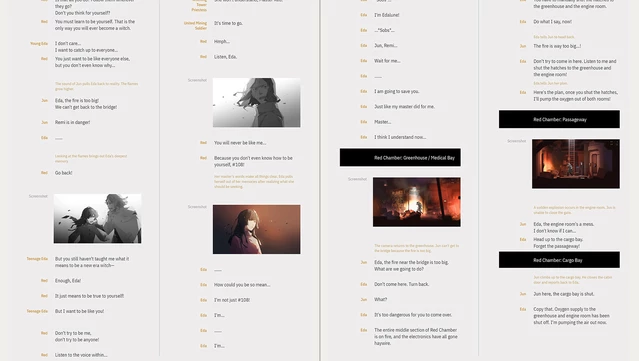Click the 'I'm Edalune!' dialogue line
Screen dimensions: 639x361
[x=387, y=15]
